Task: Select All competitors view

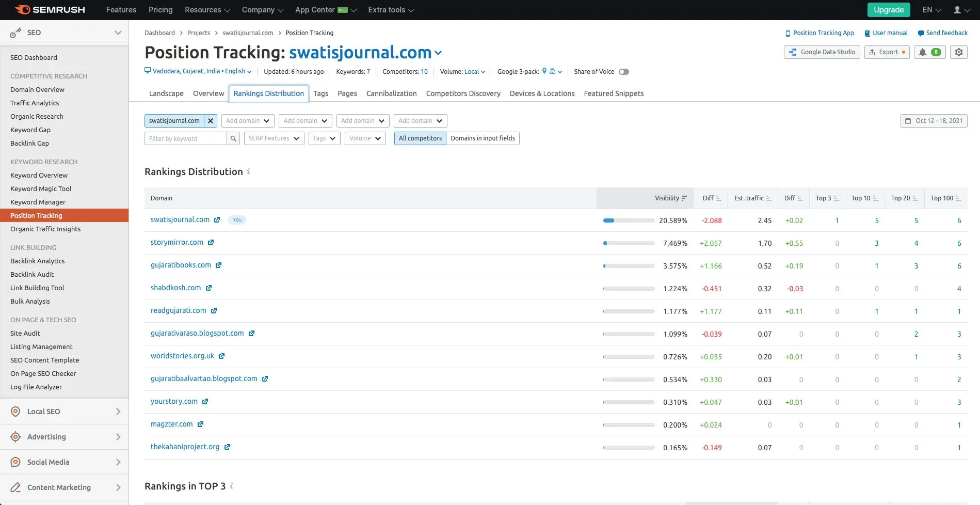Action: (x=420, y=138)
